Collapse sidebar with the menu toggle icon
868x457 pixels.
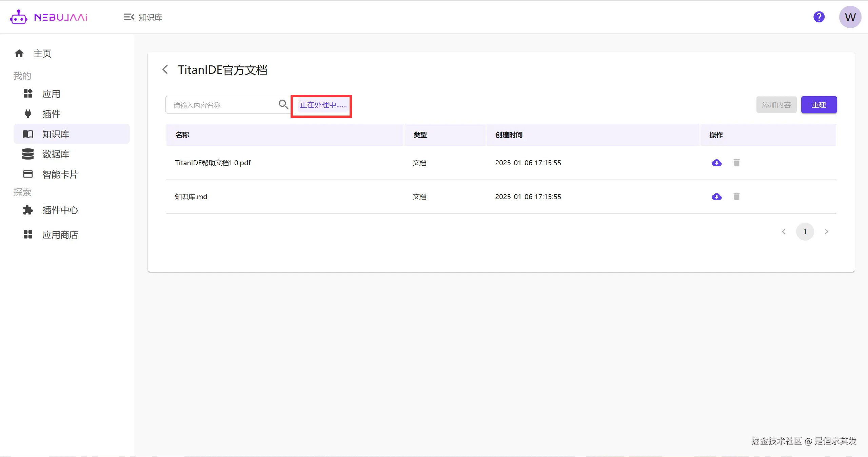(129, 17)
